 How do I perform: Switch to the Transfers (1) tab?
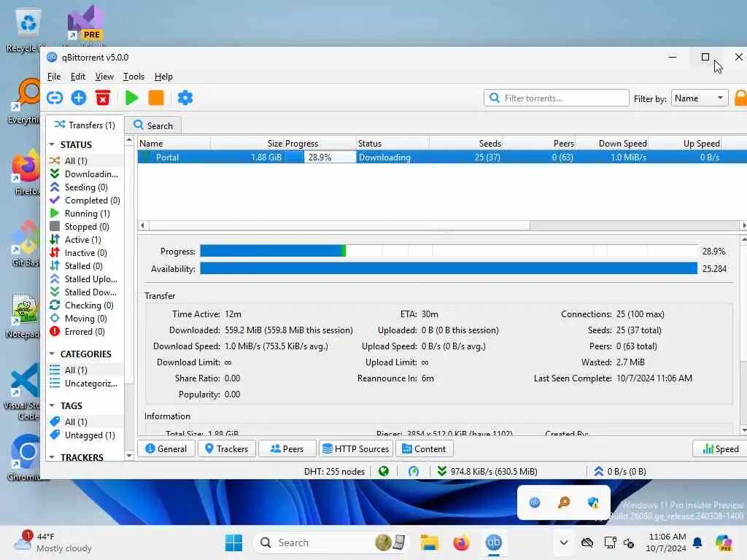[85, 125]
